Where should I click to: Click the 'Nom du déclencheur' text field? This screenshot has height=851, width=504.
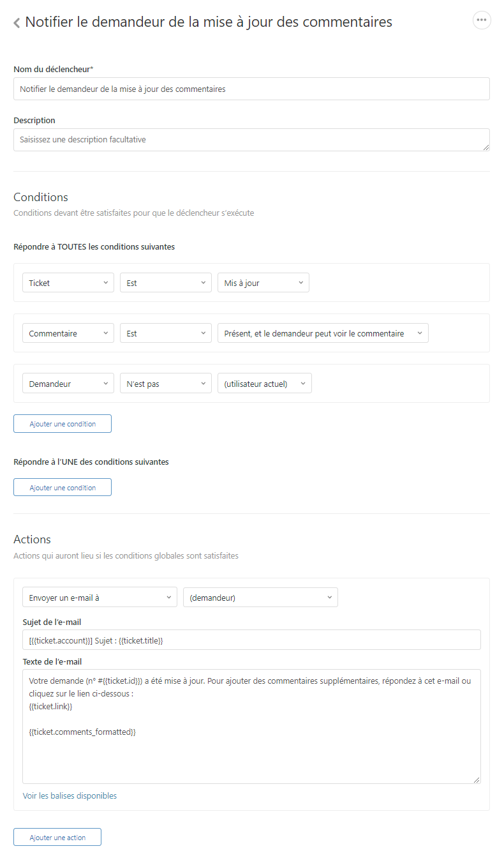click(251, 89)
